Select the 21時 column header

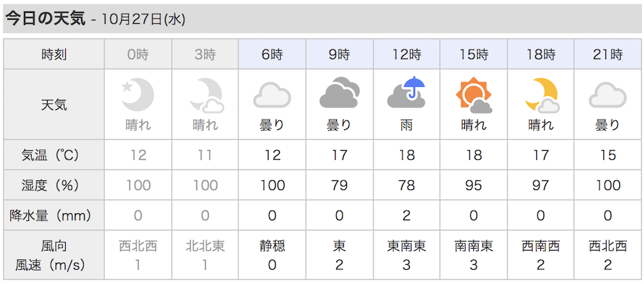(607, 54)
